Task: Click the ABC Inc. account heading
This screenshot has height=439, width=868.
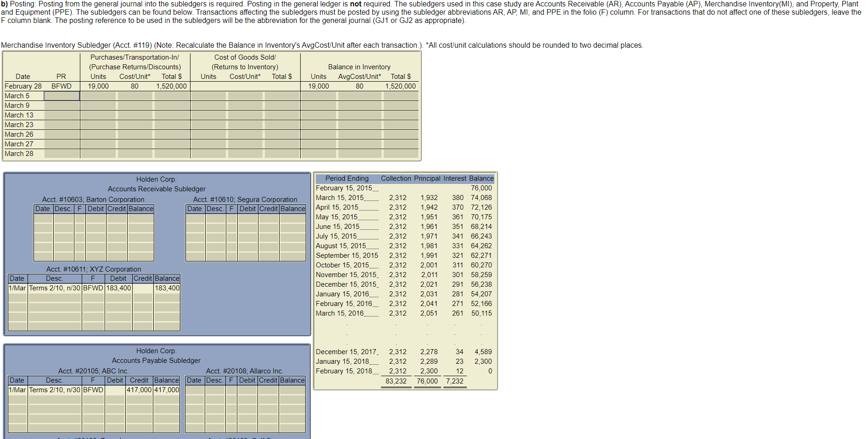Action: point(93,371)
